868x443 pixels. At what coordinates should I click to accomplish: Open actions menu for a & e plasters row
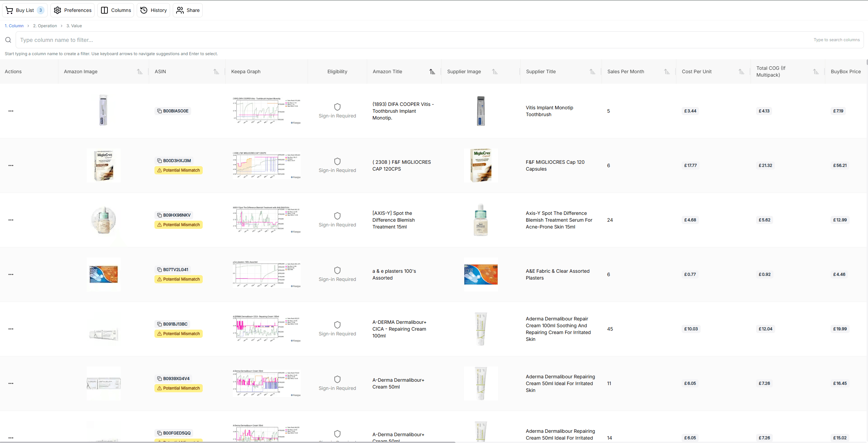click(11, 274)
